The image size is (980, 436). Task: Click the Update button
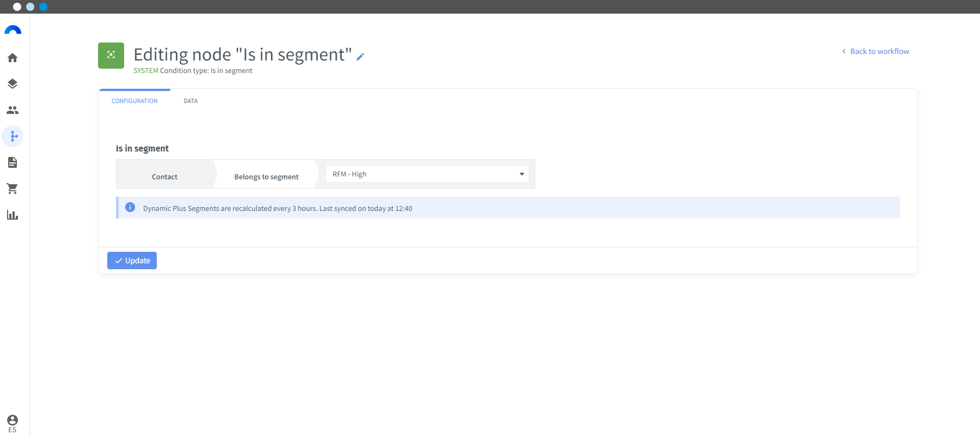(132, 261)
